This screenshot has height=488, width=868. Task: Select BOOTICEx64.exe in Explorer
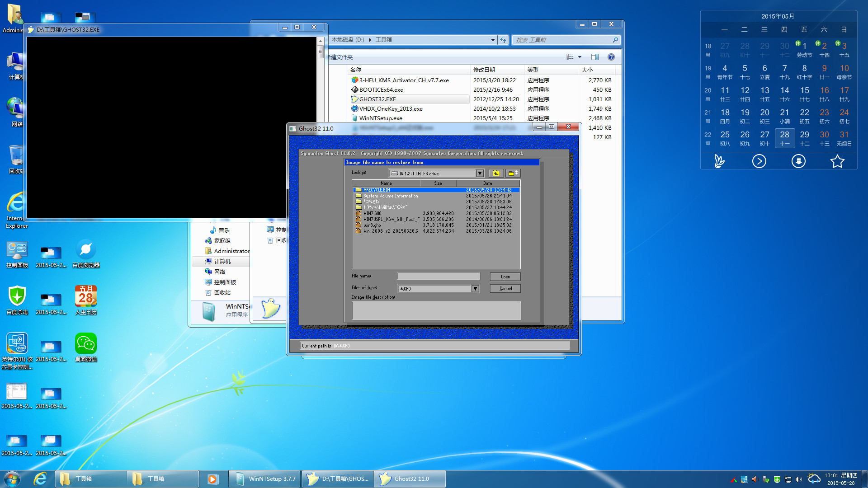click(381, 89)
